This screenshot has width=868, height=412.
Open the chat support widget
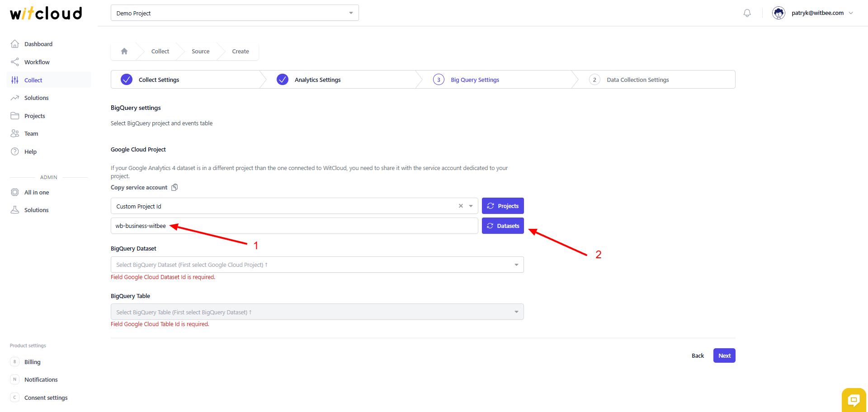854,399
